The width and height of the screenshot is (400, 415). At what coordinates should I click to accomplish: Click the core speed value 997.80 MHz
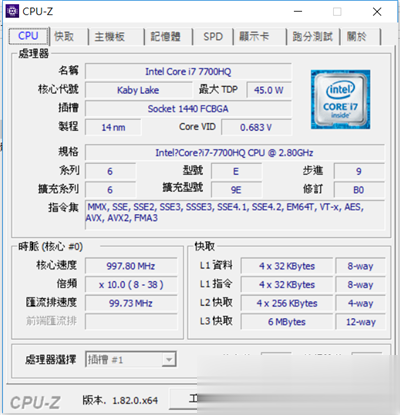pyautogui.click(x=131, y=266)
